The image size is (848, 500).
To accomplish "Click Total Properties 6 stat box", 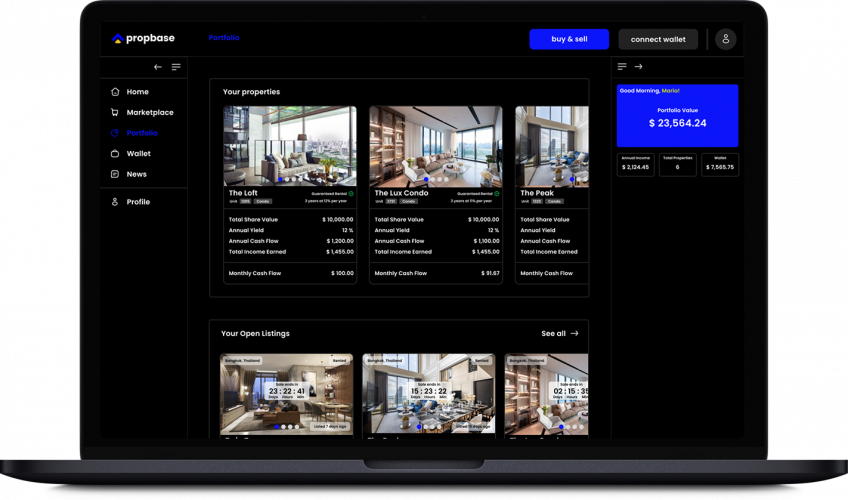I will (678, 164).
